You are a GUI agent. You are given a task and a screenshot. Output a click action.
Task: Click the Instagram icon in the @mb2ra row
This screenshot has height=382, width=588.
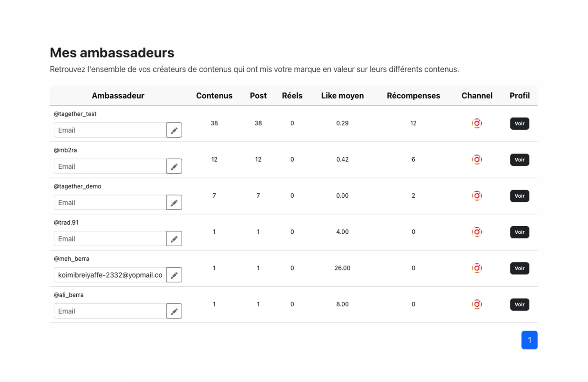pos(477,159)
